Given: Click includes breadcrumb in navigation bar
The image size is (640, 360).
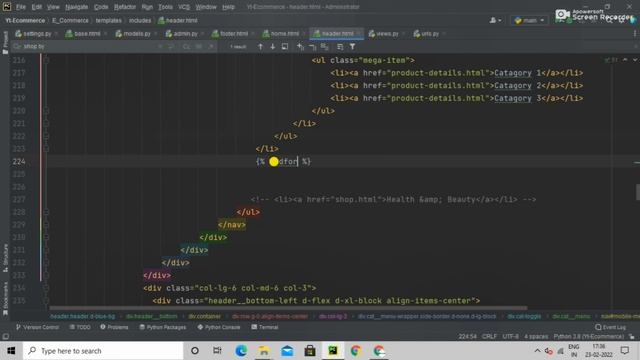Looking at the screenshot, I should (140, 20).
